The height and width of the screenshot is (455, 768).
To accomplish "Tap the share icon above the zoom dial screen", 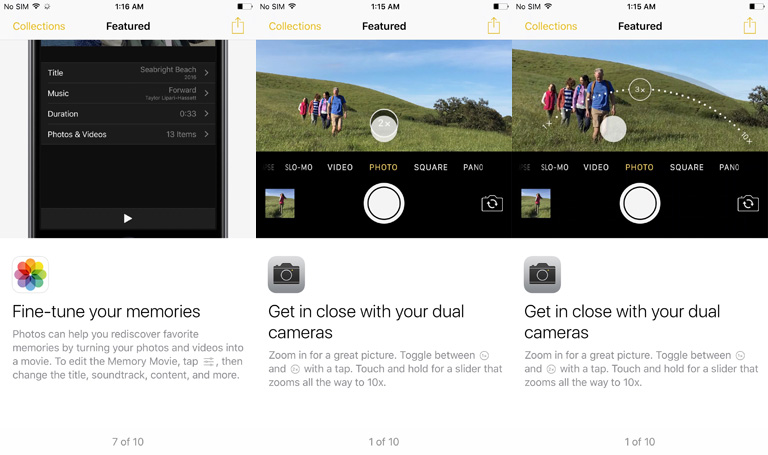I will click(749, 26).
